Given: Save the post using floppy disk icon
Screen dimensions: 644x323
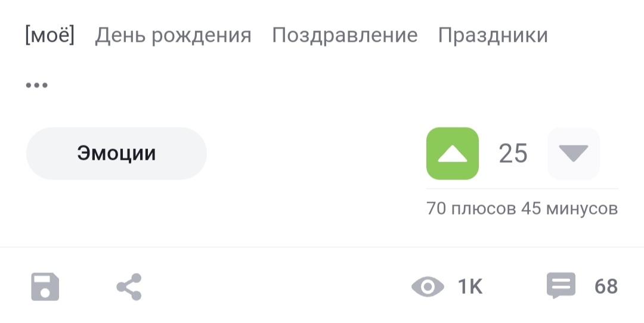Looking at the screenshot, I should point(45,287).
